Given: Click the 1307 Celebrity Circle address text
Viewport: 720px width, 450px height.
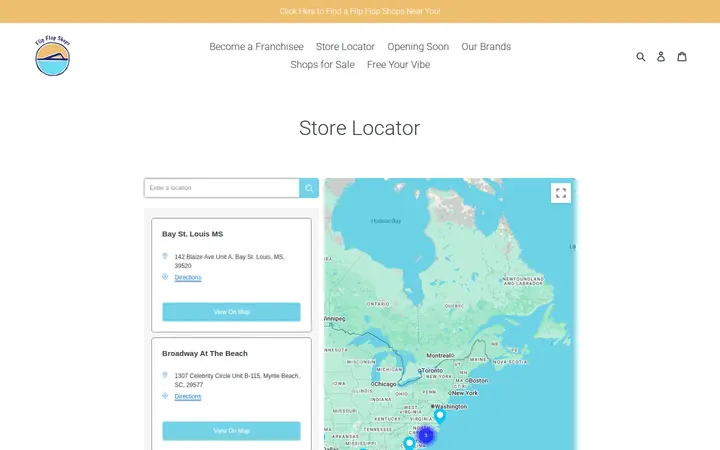Looking at the screenshot, I should (237, 380).
